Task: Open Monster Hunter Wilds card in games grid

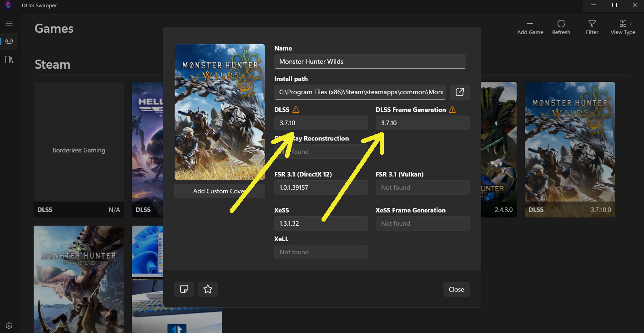Action: 570,150
